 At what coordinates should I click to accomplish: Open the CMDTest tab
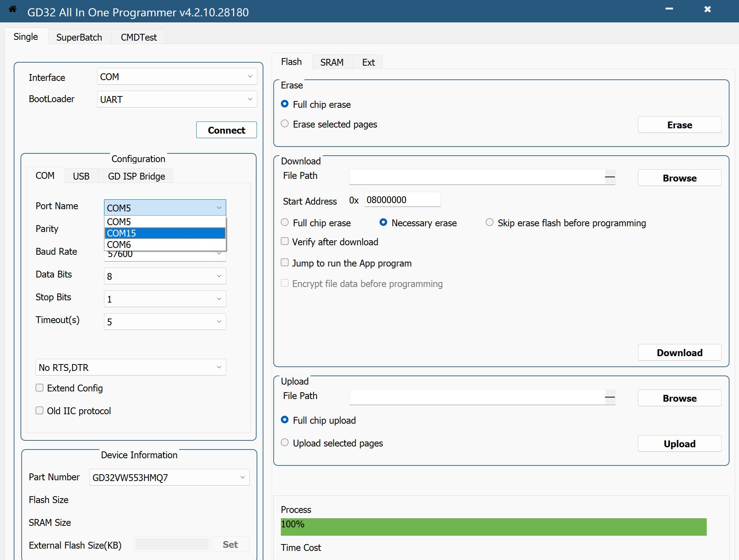pos(139,37)
